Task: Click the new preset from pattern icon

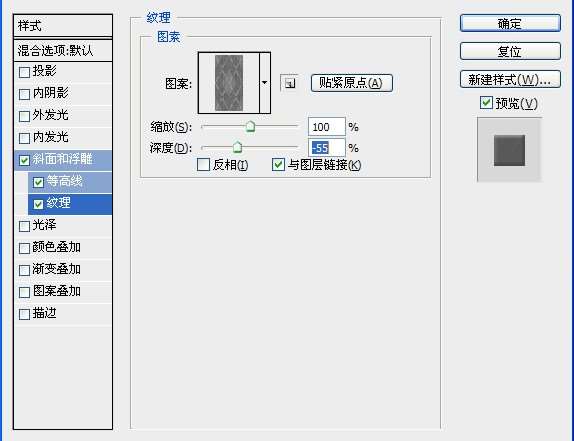Action: pos(290,83)
